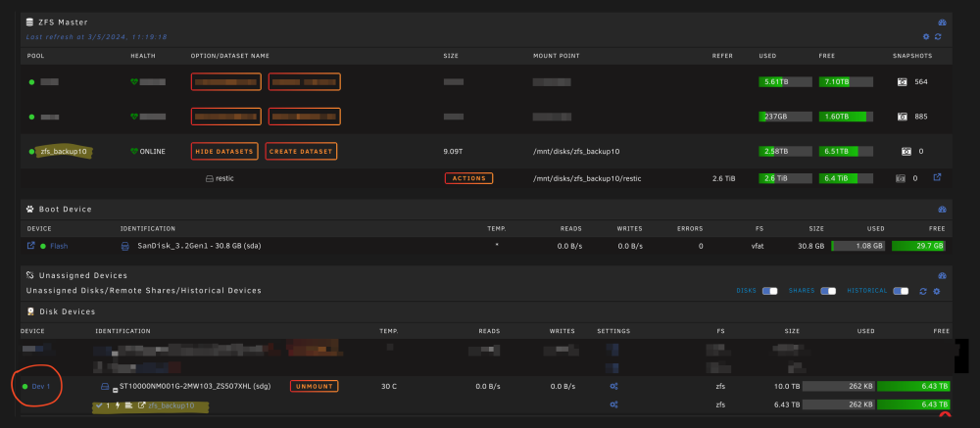Click the 29.7 GB Flash free bar
Image resolution: width=980 pixels, height=428 pixels.
(918, 246)
